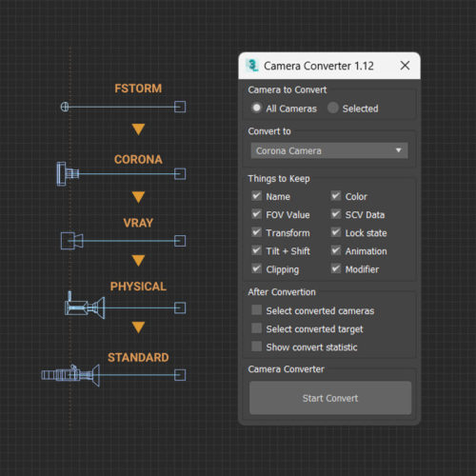Click the Standard camera icon
Viewport: 476px width, 476px height.
click(70, 375)
